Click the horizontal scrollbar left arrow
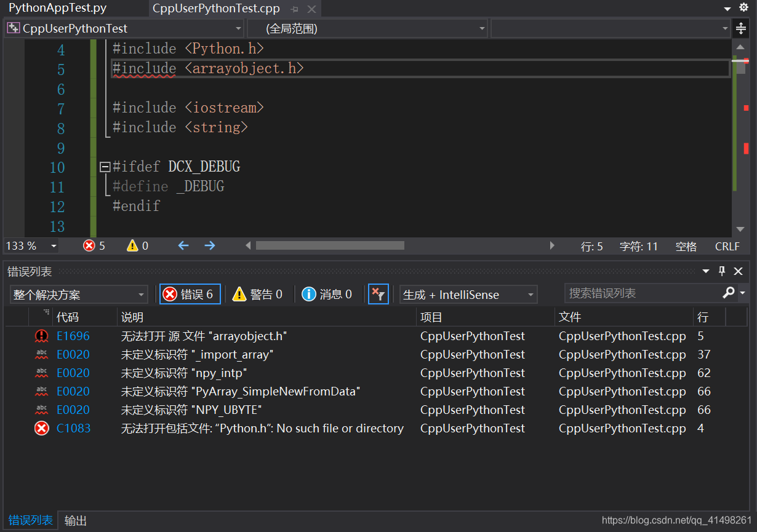The width and height of the screenshot is (757, 532). 248,245
